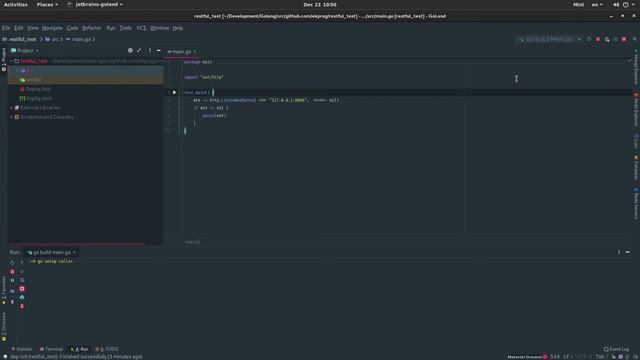The height and width of the screenshot is (360, 640).
Task: Hide the Project tool window
Action: [158, 51]
